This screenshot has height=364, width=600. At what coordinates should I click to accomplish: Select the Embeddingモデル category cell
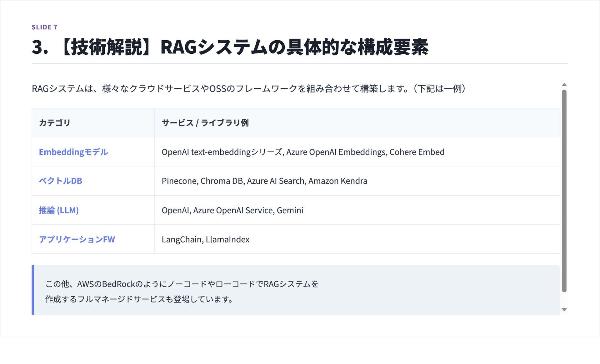73,152
